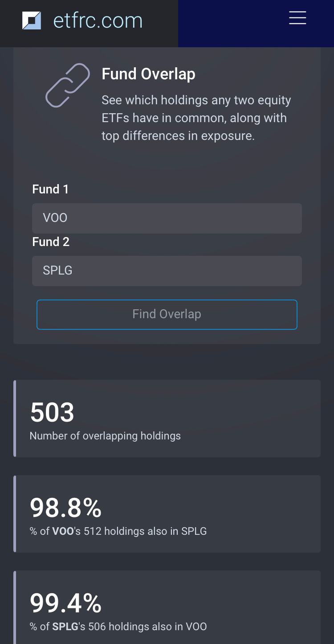Image resolution: width=334 pixels, height=644 pixels.
Task: Click the Number of overlapping holdings caption
Action: [105, 436]
